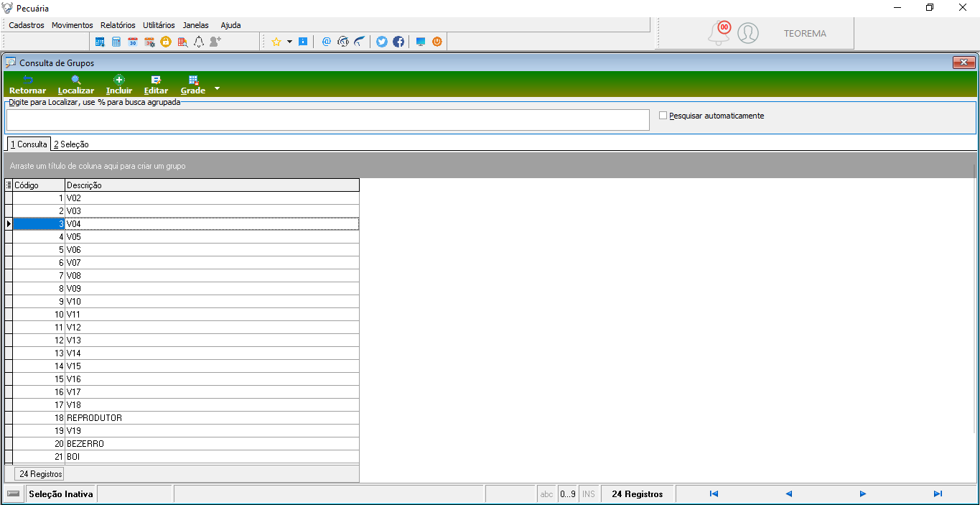
Task: Open the Ajuda menu
Action: click(230, 25)
